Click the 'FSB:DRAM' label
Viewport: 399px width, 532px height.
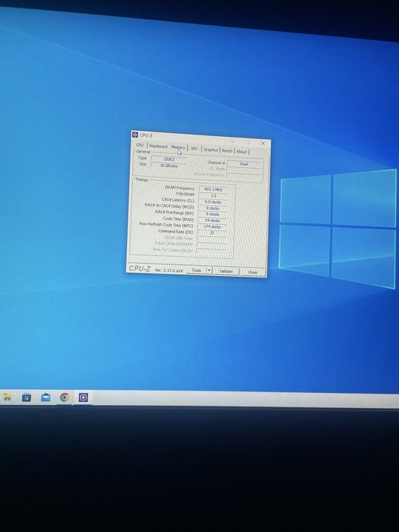pyautogui.click(x=185, y=194)
